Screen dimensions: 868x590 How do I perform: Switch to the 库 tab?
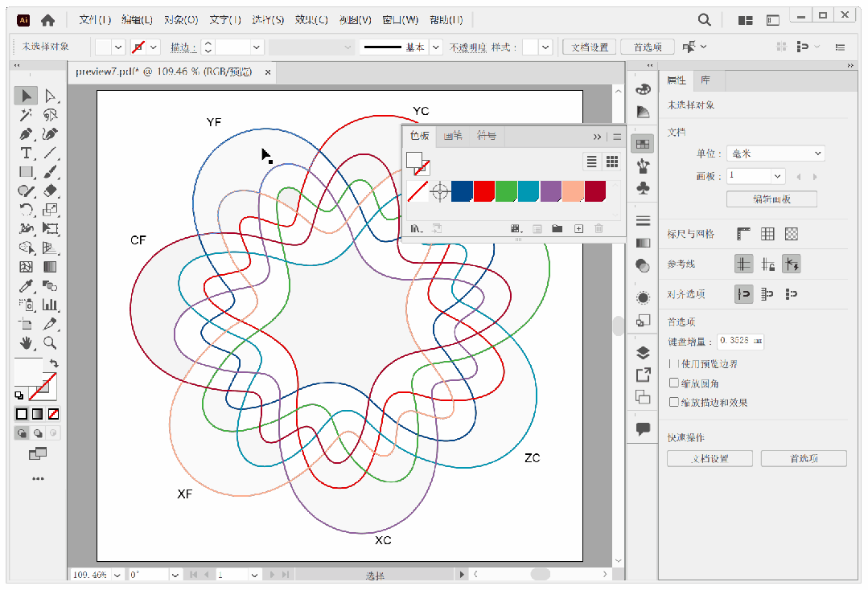[706, 80]
